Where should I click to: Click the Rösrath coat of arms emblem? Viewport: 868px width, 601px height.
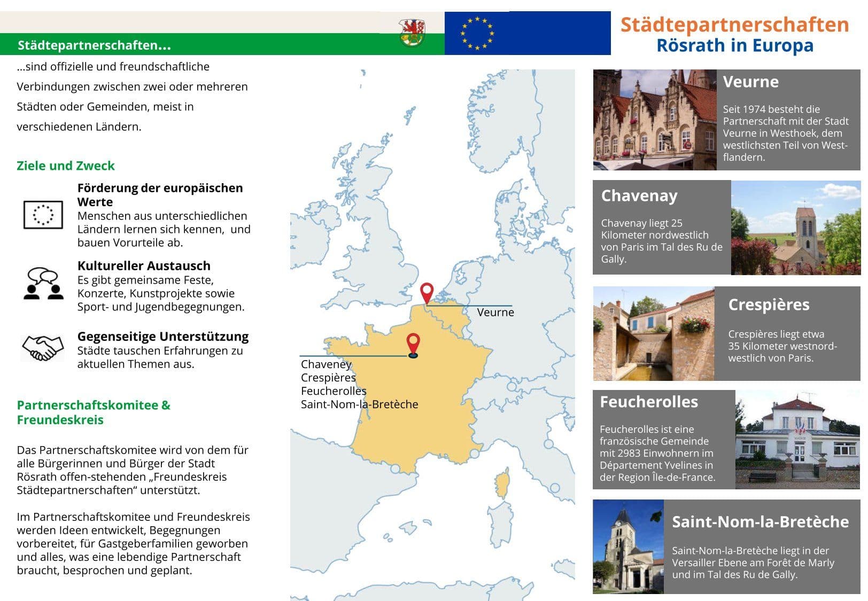(x=412, y=33)
